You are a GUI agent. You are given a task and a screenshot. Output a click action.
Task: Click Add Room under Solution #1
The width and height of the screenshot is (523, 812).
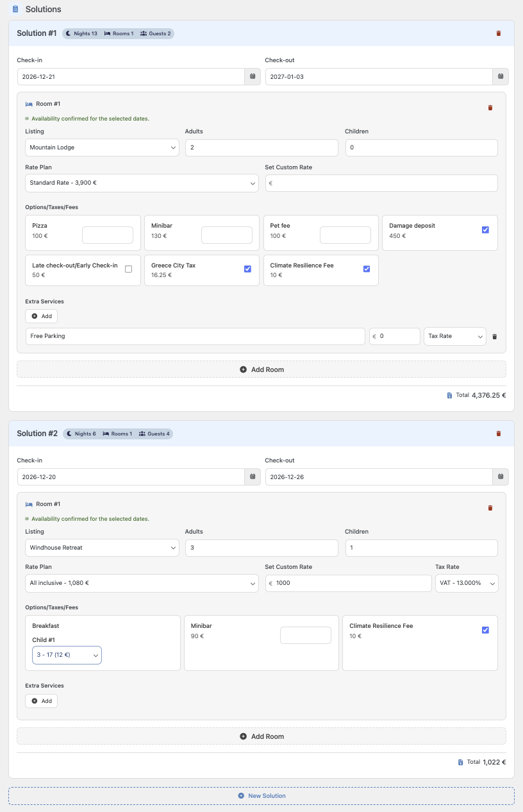click(x=261, y=369)
